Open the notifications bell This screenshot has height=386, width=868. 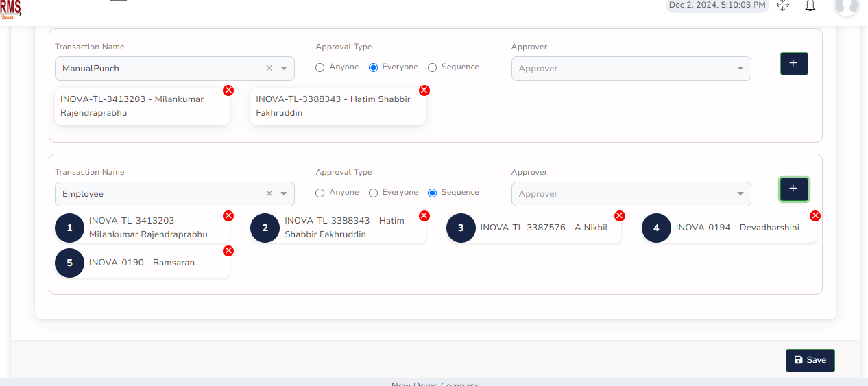click(x=810, y=5)
